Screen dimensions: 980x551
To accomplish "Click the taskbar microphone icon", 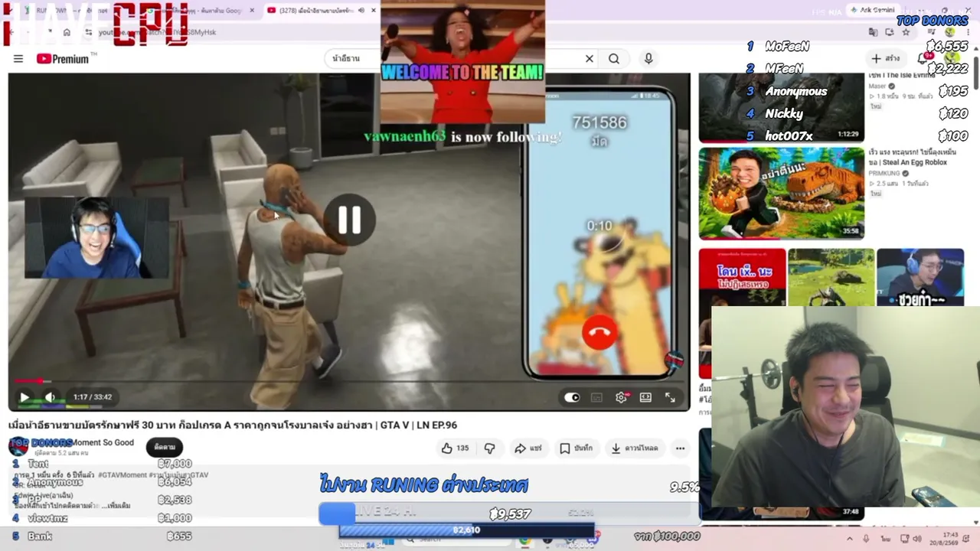I will 867,540.
